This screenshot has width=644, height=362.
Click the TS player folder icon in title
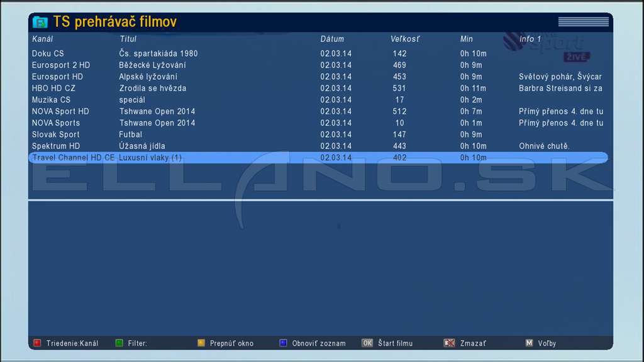tap(40, 22)
